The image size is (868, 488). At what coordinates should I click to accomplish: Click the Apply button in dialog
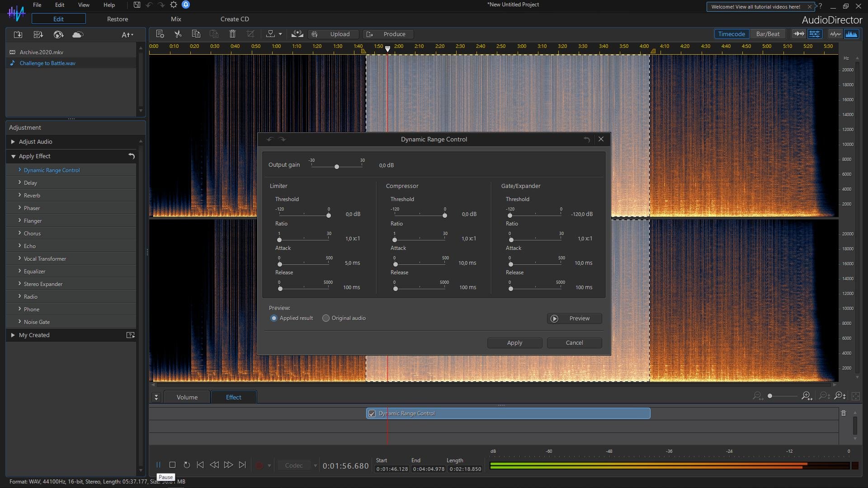pyautogui.click(x=514, y=343)
